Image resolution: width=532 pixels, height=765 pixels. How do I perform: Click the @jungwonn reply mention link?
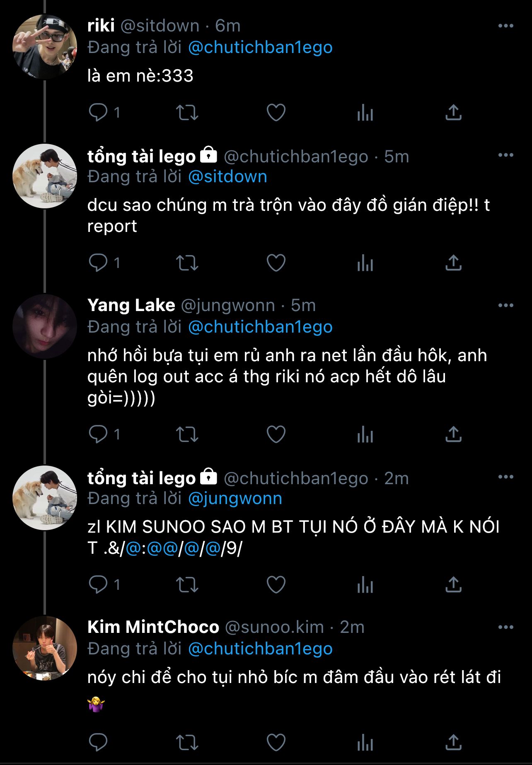point(235,498)
